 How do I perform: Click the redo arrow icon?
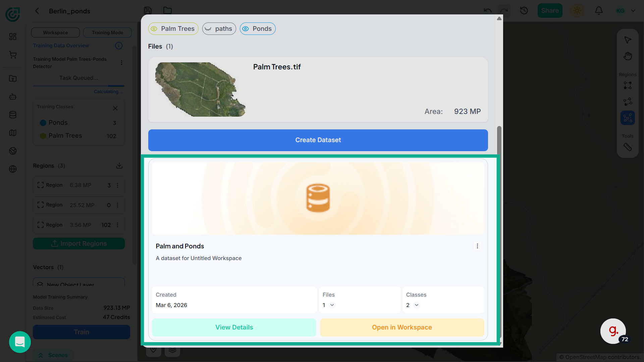(x=504, y=11)
